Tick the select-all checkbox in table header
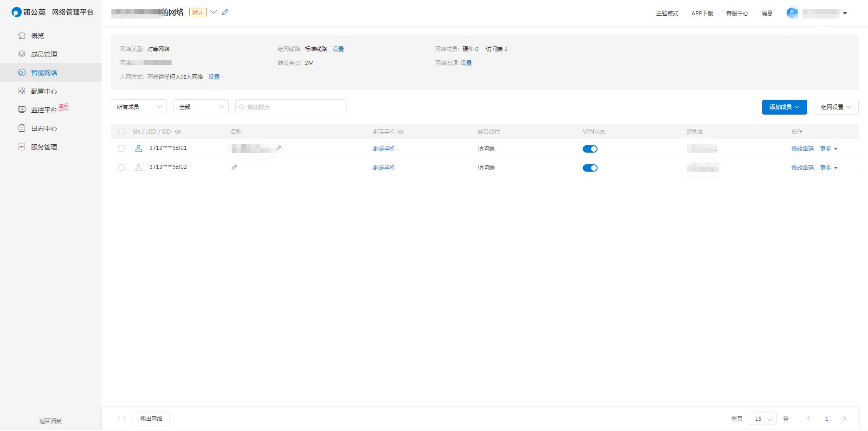868x431 pixels. (x=122, y=132)
